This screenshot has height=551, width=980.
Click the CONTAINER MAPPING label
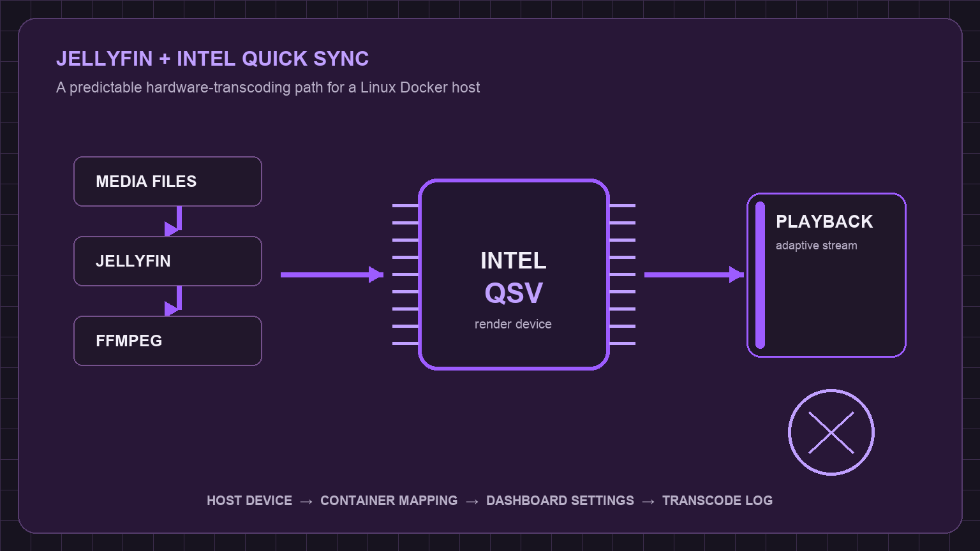click(x=389, y=501)
